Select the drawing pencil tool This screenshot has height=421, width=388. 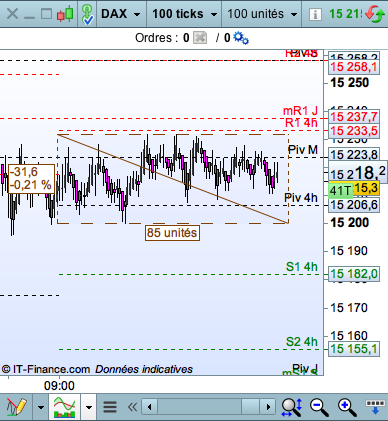[16, 407]
